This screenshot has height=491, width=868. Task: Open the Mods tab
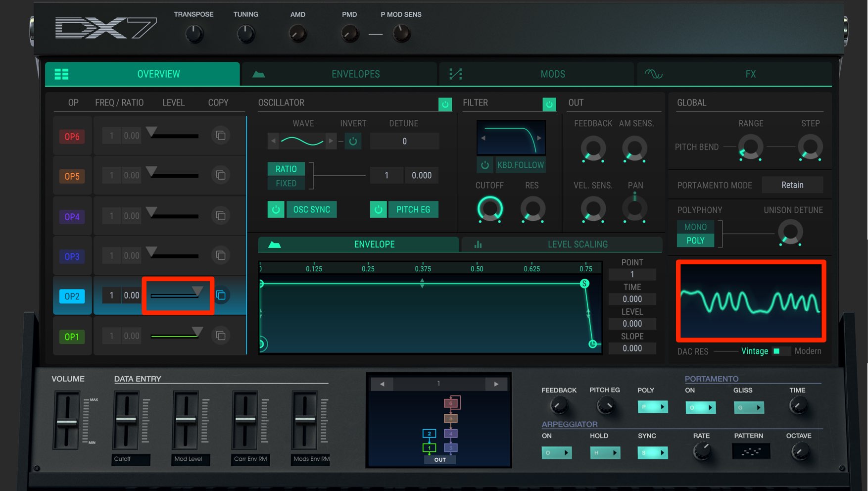tap(536, 74)
